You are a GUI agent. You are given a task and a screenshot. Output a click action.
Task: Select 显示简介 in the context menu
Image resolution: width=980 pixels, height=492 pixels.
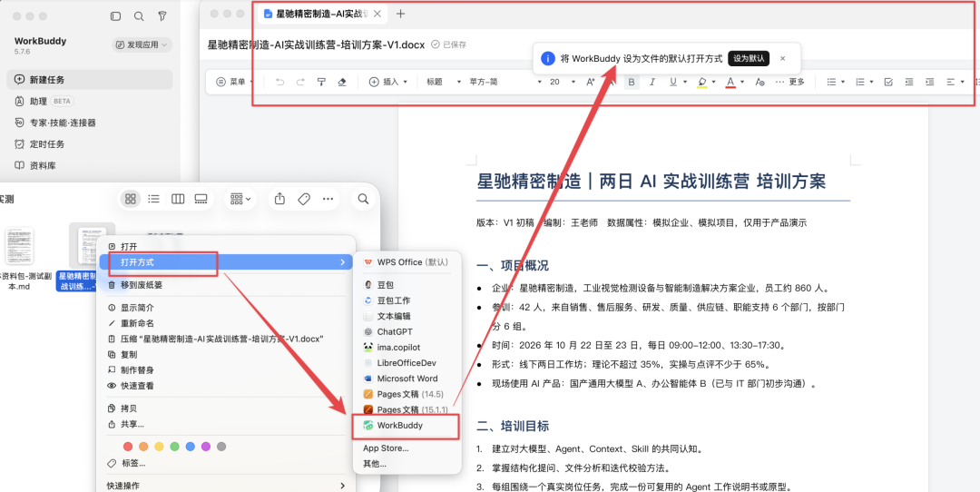228,308
